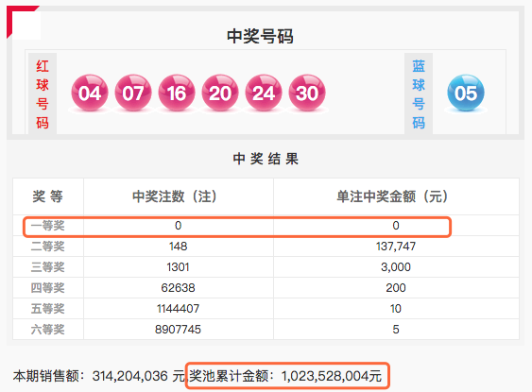
Task: Click red ball number 20
Action: [220, 93]
